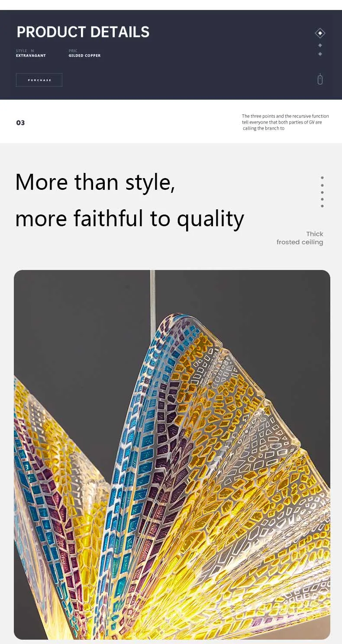Screen dimensions: 342x644
Task: Open the butterfly wing lamp photo
Action: [x=172, y=455]
